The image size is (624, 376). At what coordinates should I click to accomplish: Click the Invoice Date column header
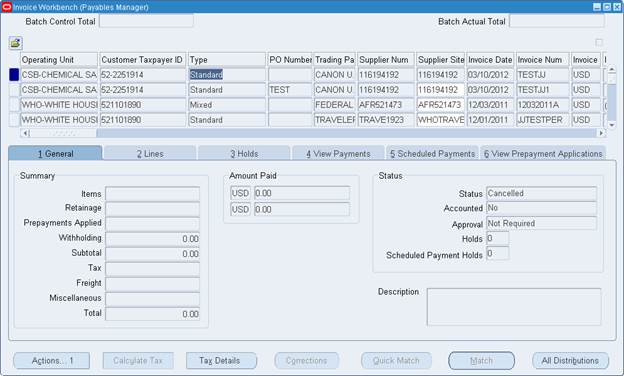pyautogui.click(x=490, y=60)
